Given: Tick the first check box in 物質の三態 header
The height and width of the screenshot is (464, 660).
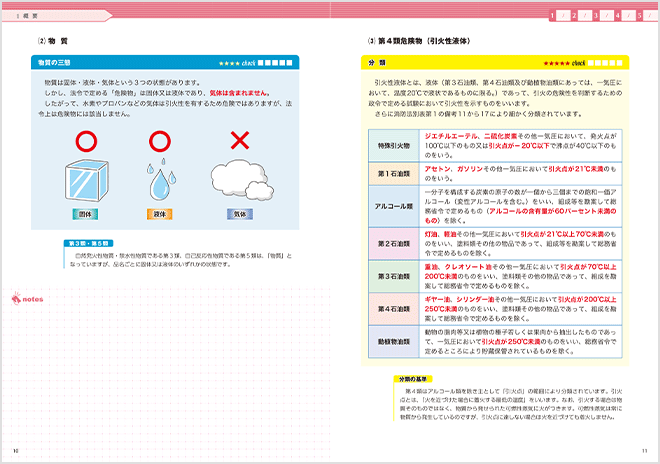Looking at the screenshot, I should tap(261, 63).
